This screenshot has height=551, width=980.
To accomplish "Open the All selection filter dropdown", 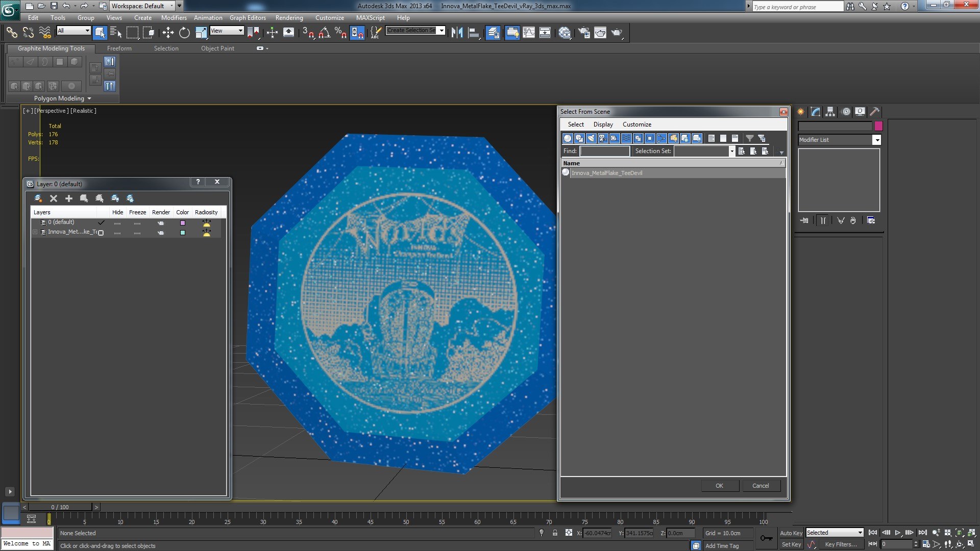I will click(x=73, y=31).
